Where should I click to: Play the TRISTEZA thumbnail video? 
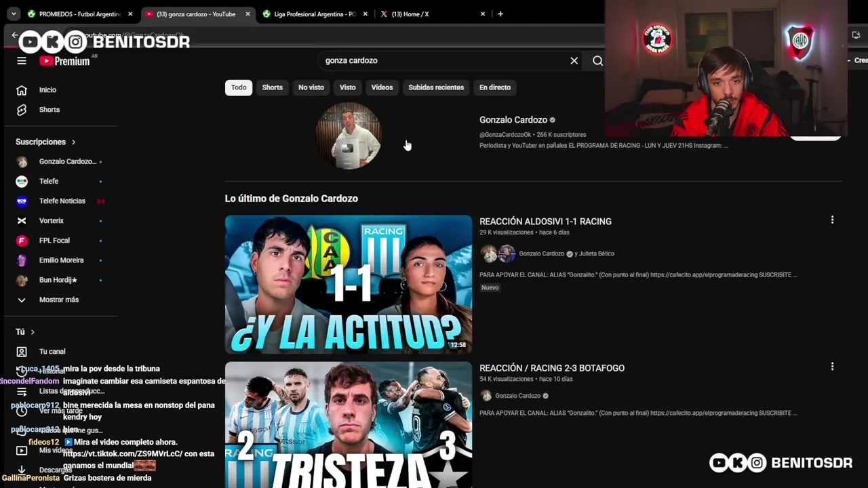coord(349,425)
